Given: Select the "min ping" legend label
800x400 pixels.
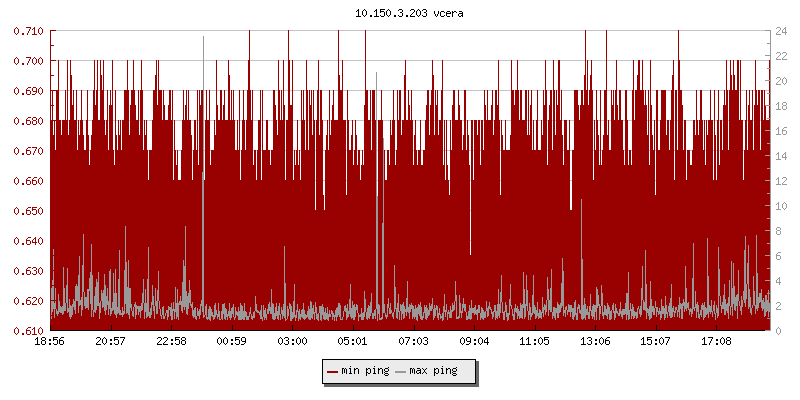Looking at the screenshot, I should point(364,371).
